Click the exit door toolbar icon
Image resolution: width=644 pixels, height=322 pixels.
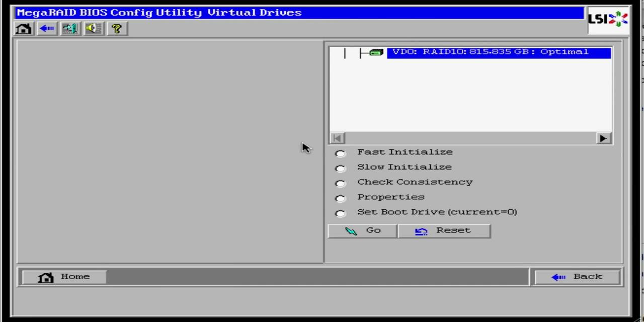[70, 29]
